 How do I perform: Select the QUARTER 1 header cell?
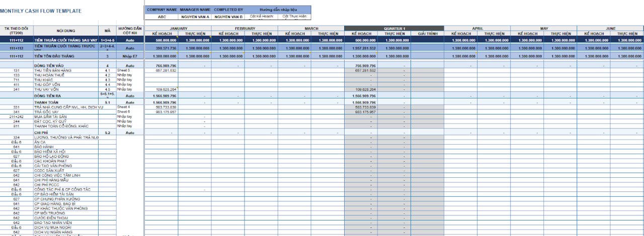394,29
